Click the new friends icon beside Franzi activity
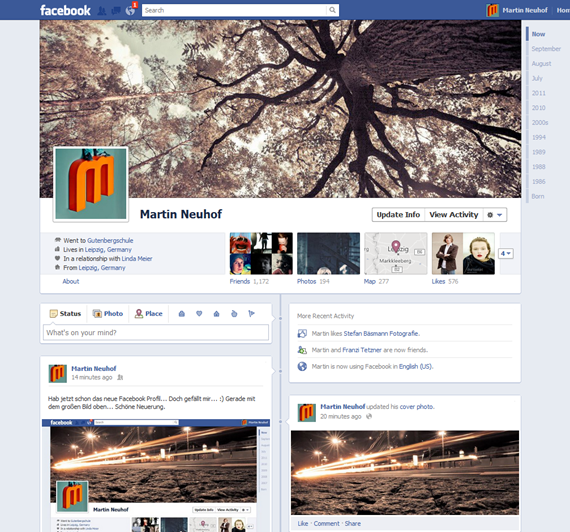 (302, 350)
